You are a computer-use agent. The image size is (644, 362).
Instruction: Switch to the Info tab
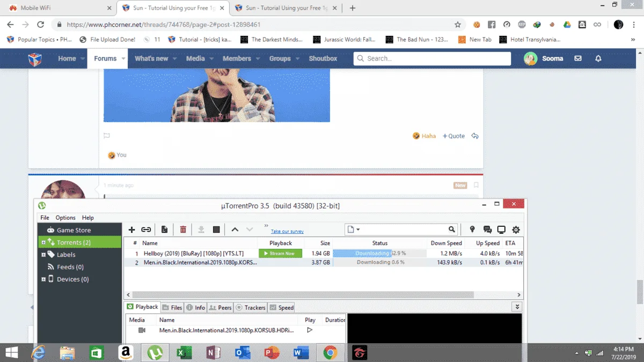(196, 307)
